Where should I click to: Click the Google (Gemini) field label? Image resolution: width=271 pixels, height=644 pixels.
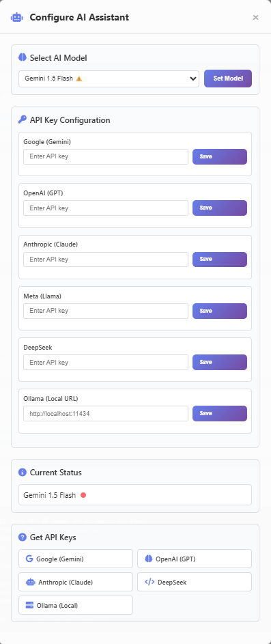tap(47, 142)
